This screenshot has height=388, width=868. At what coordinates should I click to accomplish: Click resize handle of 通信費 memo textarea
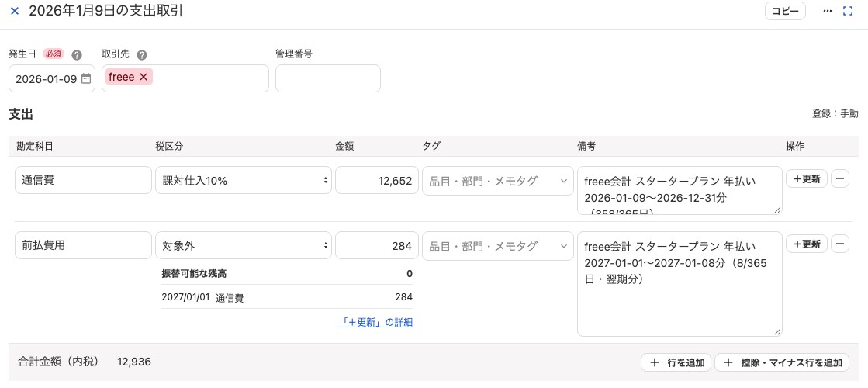778,210
